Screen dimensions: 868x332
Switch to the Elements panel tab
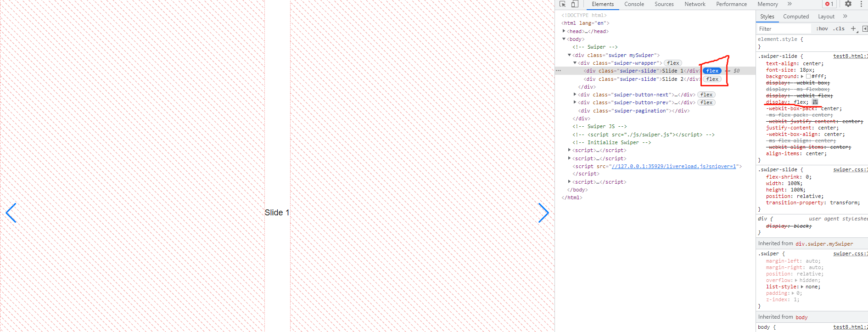pos(603,4)
